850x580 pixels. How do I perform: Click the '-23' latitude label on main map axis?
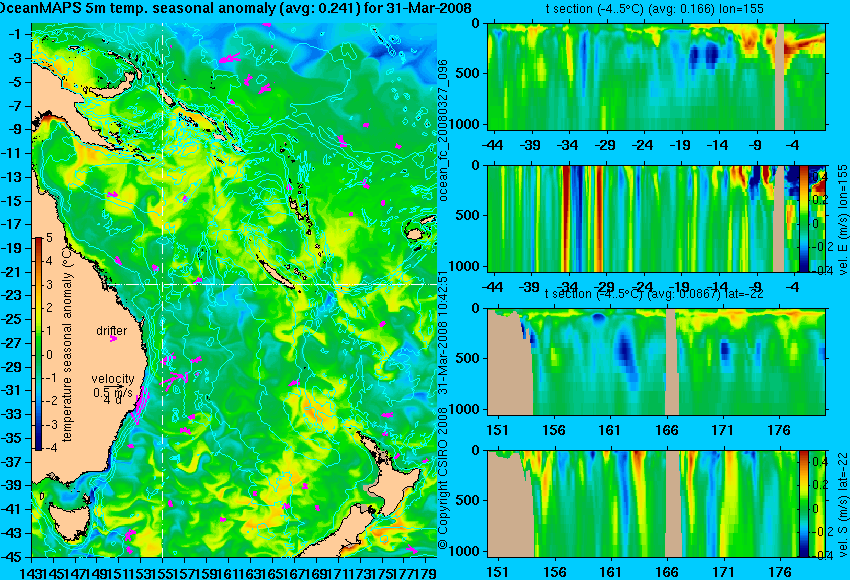[x=12, y=295]
